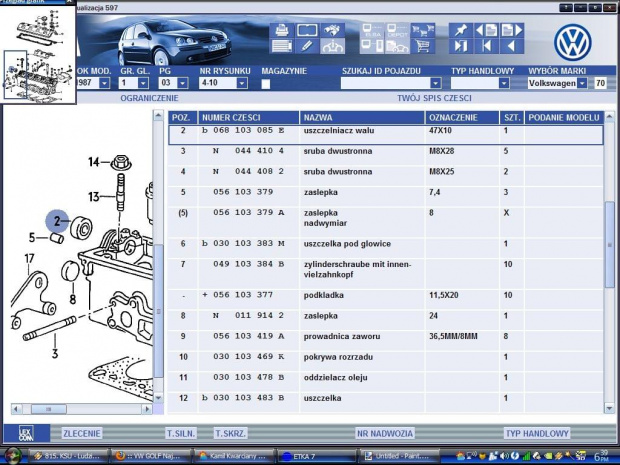Click the T.SKRZ. button

231,433
